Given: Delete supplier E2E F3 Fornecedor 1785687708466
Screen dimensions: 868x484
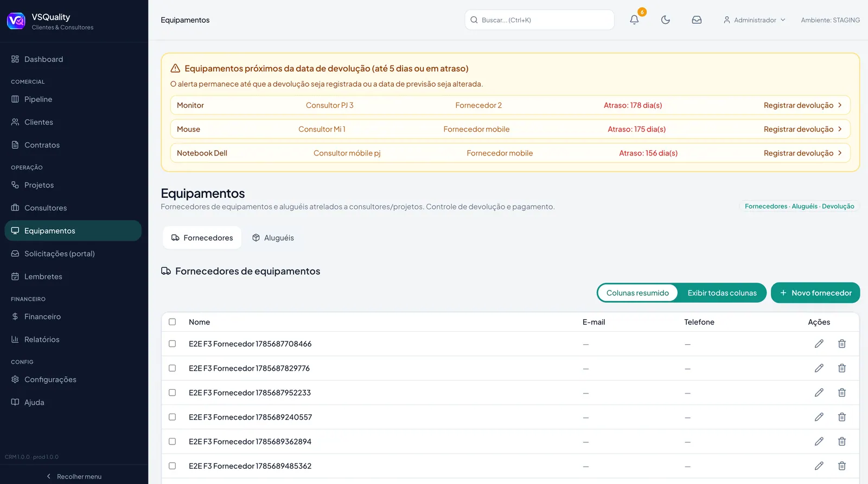Looking at the screenshot, I should (842, 344).
